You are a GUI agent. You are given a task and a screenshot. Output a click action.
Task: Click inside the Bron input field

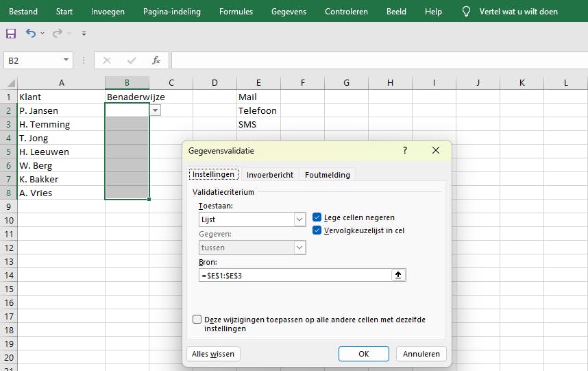(x=293, y=275)
